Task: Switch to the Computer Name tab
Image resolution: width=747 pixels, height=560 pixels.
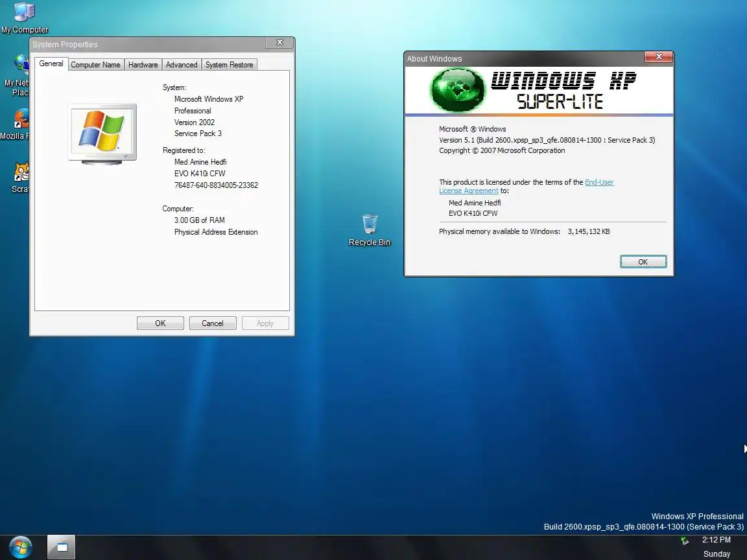Action: point(95,65)
